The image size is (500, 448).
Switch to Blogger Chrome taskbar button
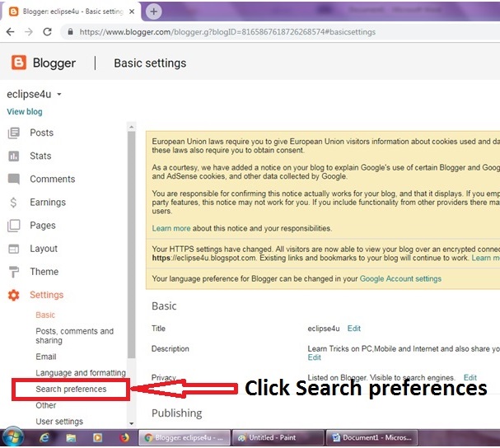(185, 438)
